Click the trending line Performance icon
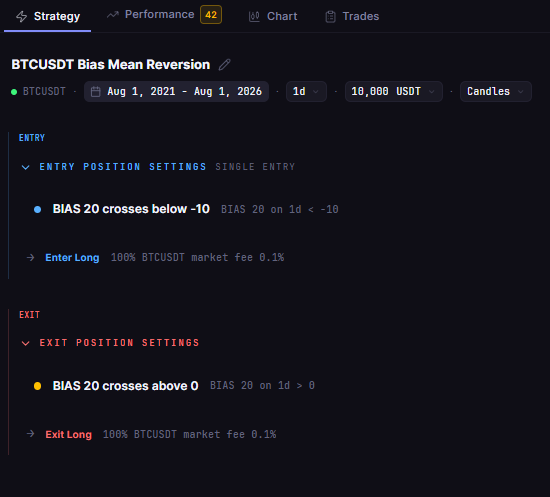Image resolution: width=550 pixels, height=497 pixels. [x=113, y=15]
